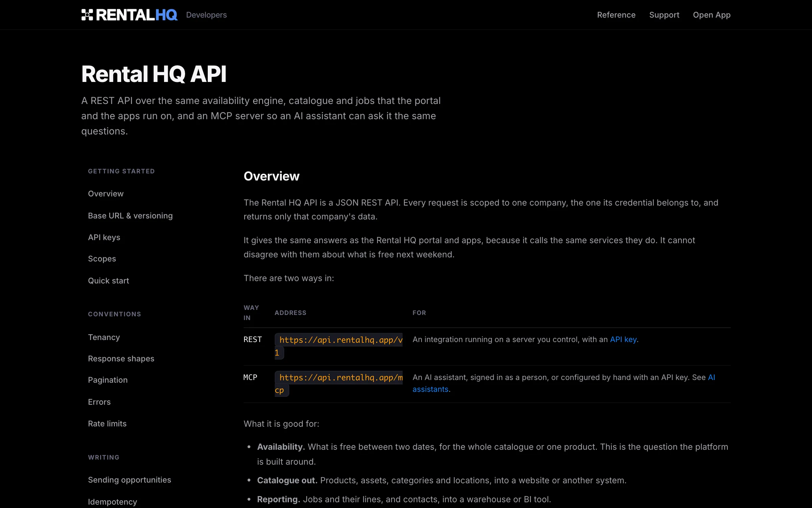The width and height of the screenshot is (812, 508).
Task: Click the Rental HQ API page title
Action: 154,74
